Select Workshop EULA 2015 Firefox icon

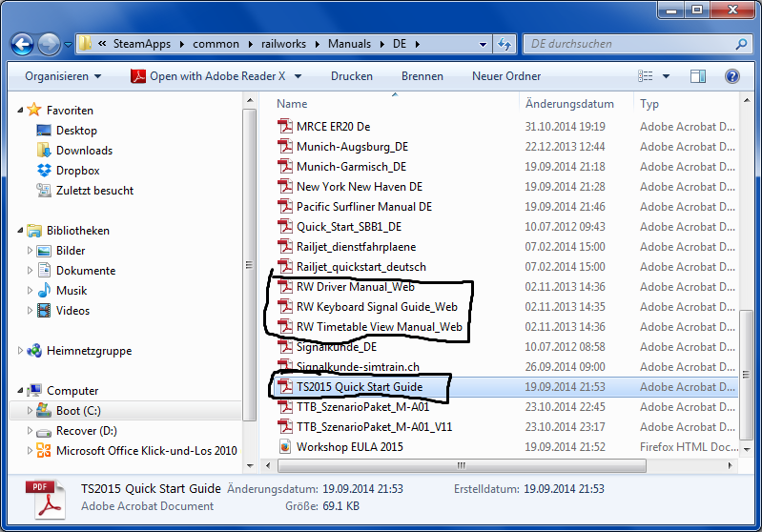[285, 446]
